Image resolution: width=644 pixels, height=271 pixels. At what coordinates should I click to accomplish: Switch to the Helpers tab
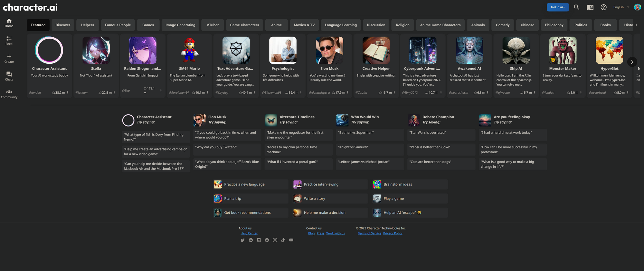[x=88, y=25]
